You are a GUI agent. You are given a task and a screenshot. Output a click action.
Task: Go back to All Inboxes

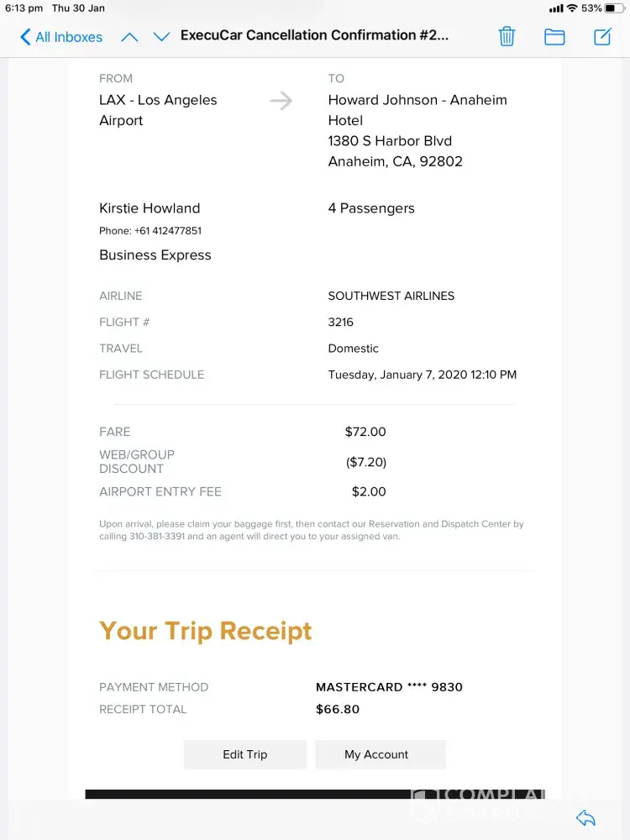(60, 37)
